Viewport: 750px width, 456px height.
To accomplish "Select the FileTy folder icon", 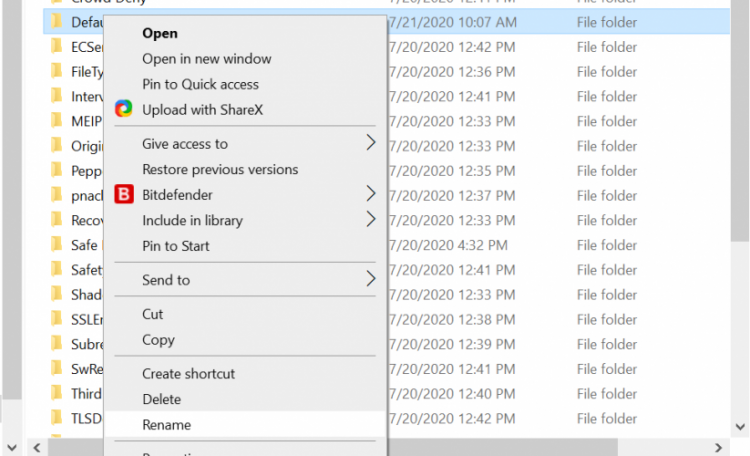I will click(x=56, y=71).
